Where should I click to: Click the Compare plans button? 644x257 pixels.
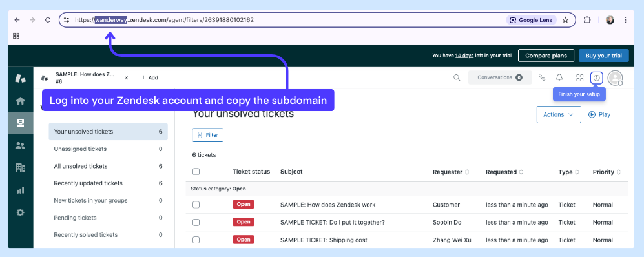[546, 56]
